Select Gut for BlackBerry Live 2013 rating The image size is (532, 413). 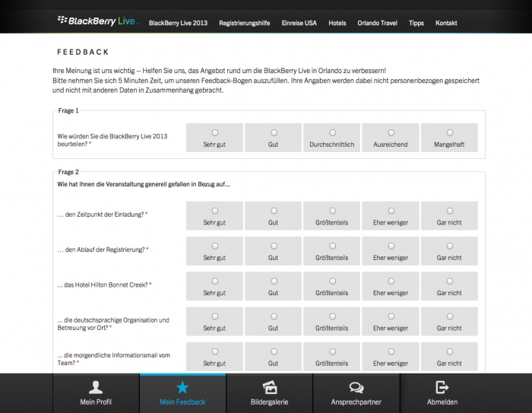(274, 133)
